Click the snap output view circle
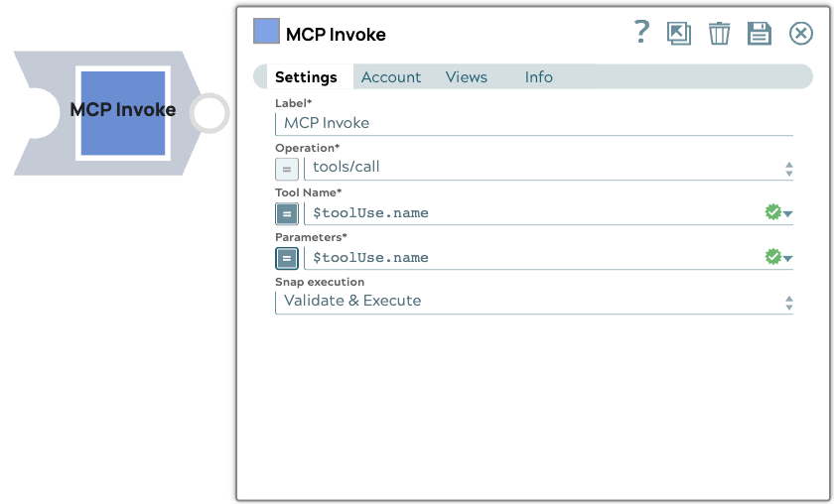This screenshot has width=834, height=504. [208, 113]
